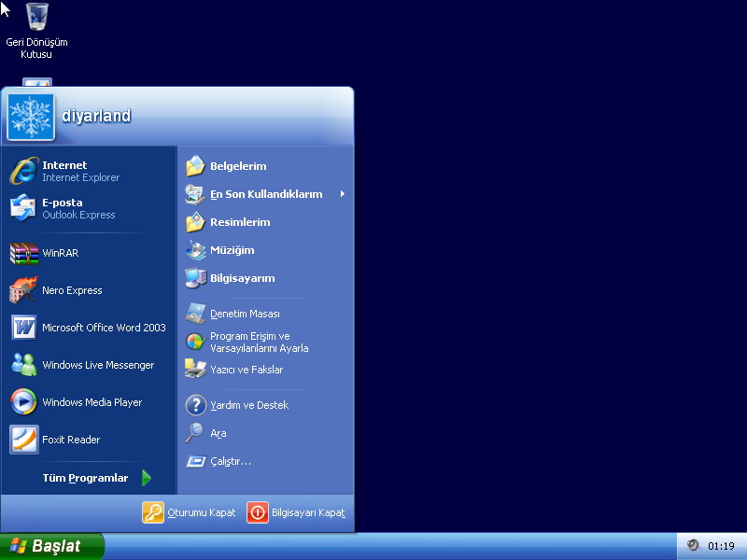Image resolution: width=747 pixels, height=560 pixels.
Task: Click Windows Live Messenger people icon
Action: pos(24,365)
